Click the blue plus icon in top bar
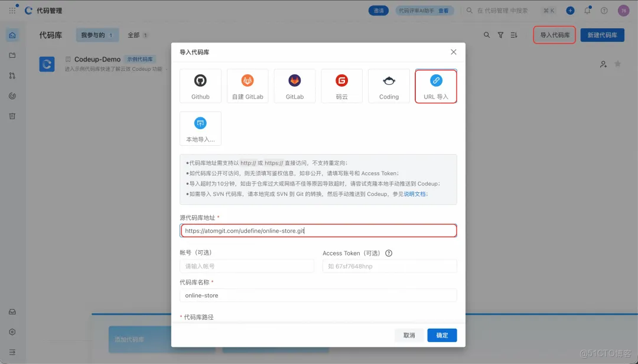This screenshot has width=638, height=364. tap(569, 10)
